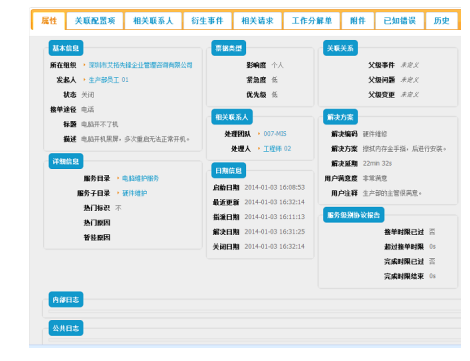Image resolution: width=470 pixels, height=361 pixels.
Task: Go to the 相关请求 tab
Action: coord(257,21)
